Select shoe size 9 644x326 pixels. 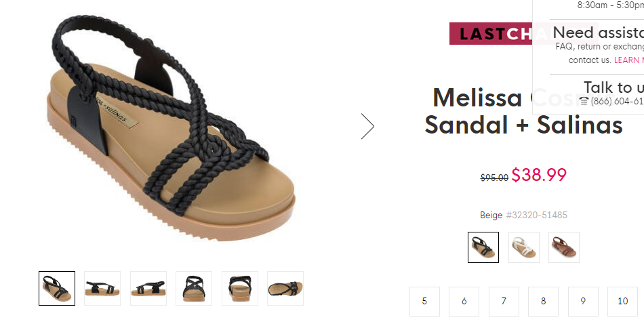[x=583, y=302]
